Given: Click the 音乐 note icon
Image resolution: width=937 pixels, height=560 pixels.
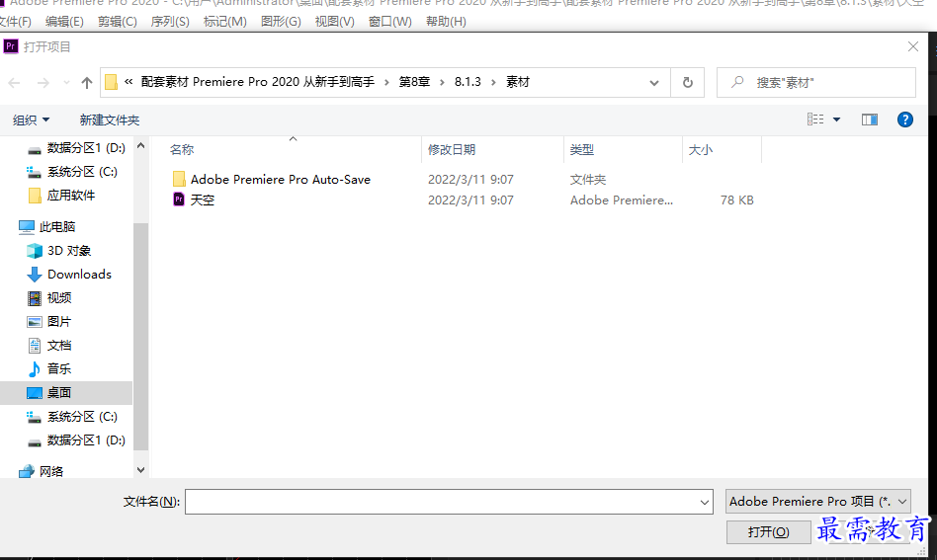Looking at the screenshot, I should coord(35,369).
